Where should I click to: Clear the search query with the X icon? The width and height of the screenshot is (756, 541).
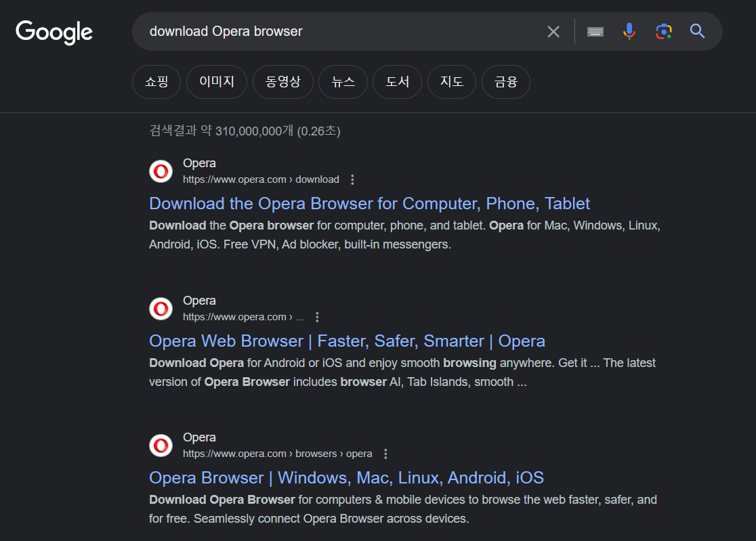[553, 32]
